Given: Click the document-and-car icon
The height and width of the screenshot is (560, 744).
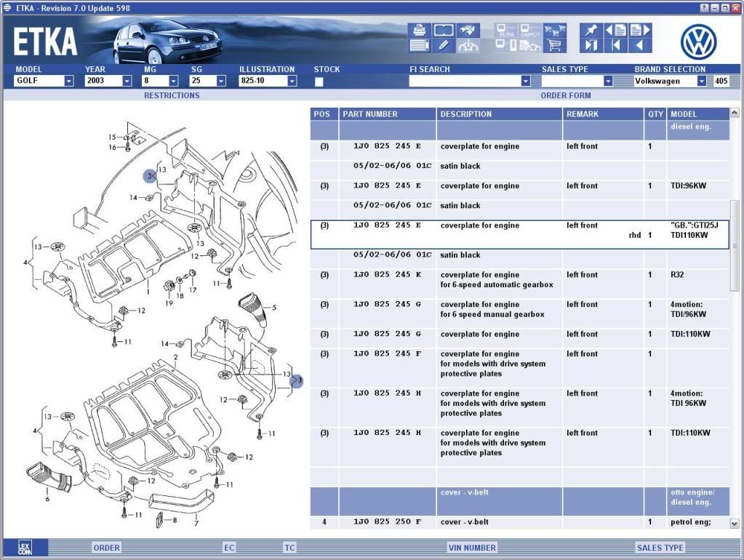Looking at the screenshot, I should [x=530, y=46].
